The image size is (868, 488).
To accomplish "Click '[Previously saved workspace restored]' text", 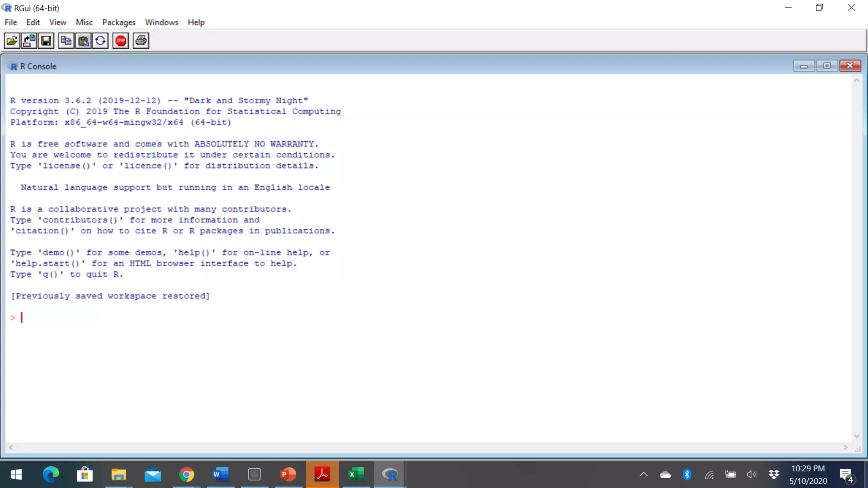I will coord(110,296).
